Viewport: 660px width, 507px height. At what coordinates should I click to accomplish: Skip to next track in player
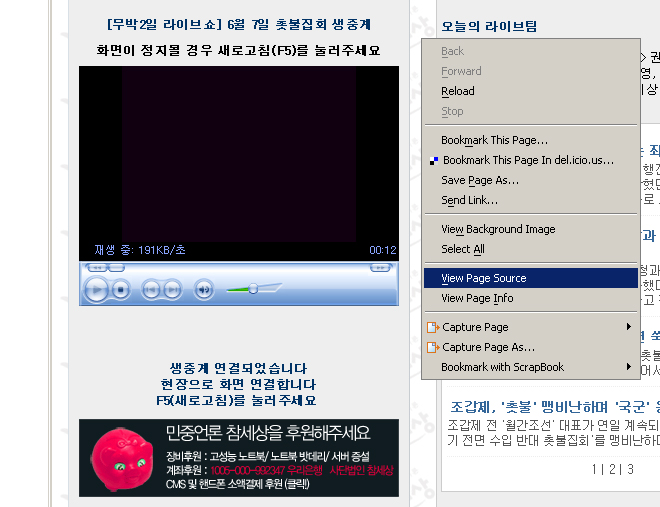coord(173,289)
